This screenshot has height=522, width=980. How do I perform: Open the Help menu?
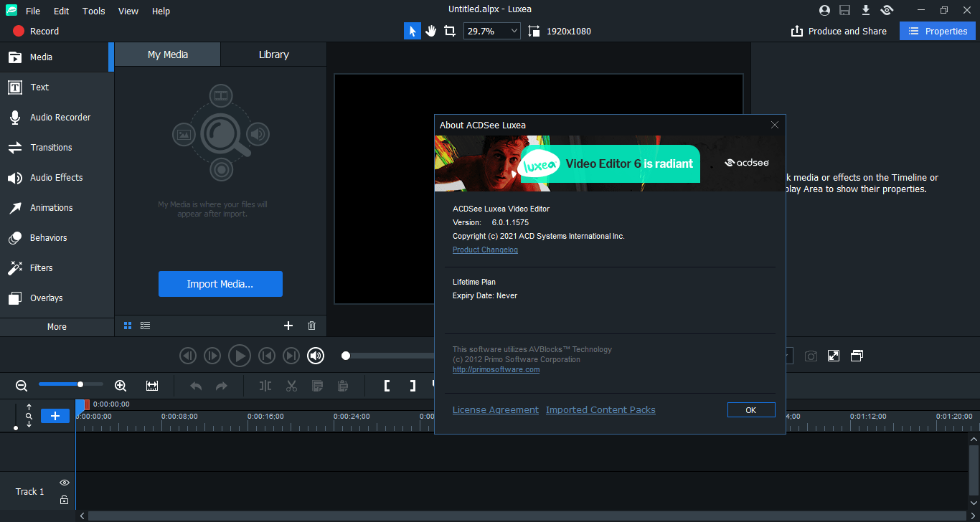pyautogui.click(x=161, y=11)
